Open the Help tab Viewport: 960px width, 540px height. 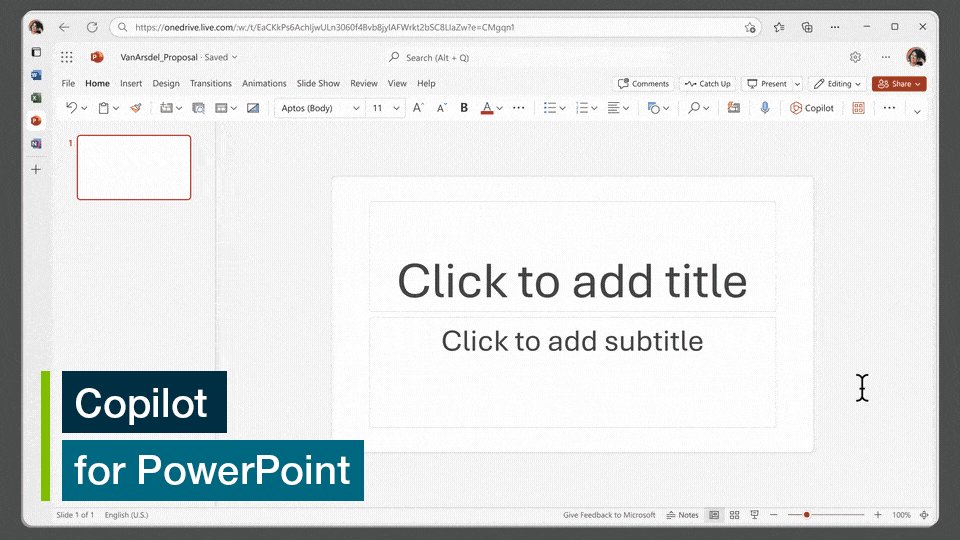[426, 84]
